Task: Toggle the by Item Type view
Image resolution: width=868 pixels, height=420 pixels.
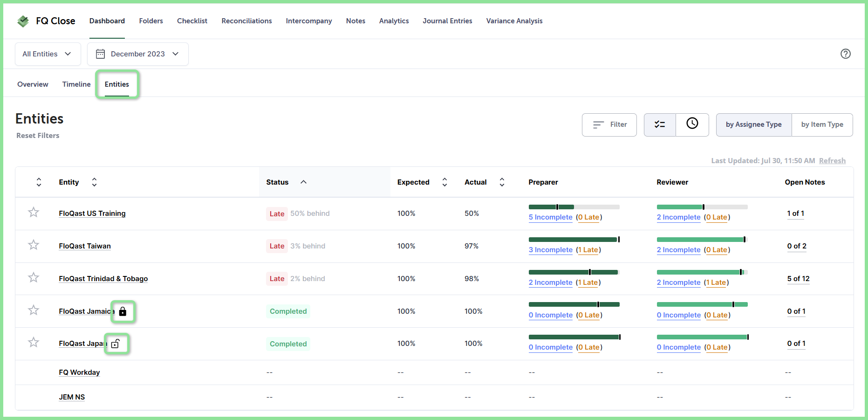Action: (x=822, y=124)
